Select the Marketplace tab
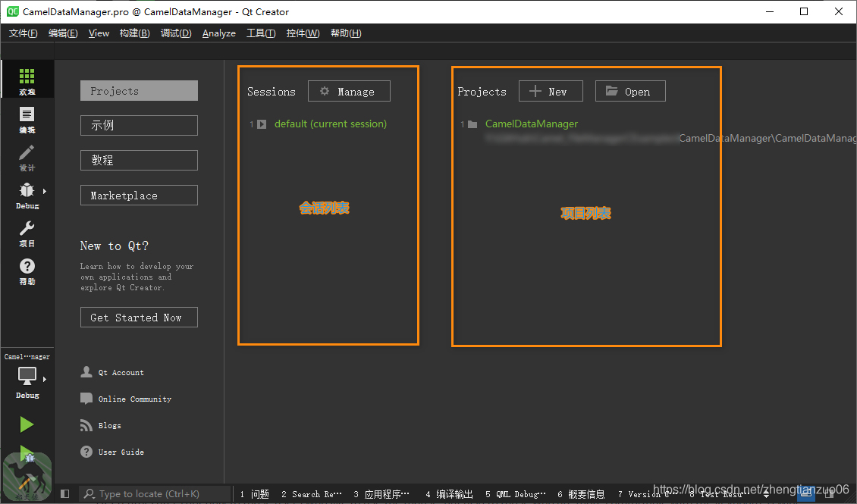Image resolution: width=857 pixels, height=504 pixels. 139,195
